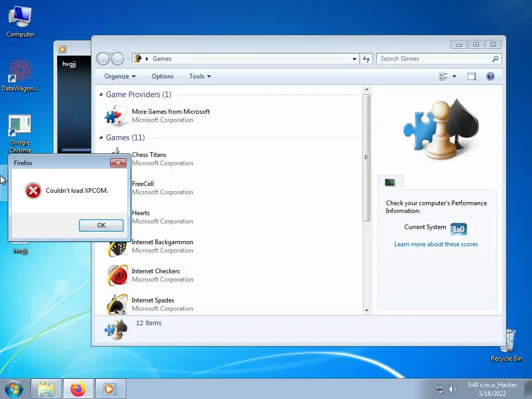Image resolution: width=532 pixels, height=399 pixels.
Task: Open the Windows Start menu
Action: coord(14,389)
